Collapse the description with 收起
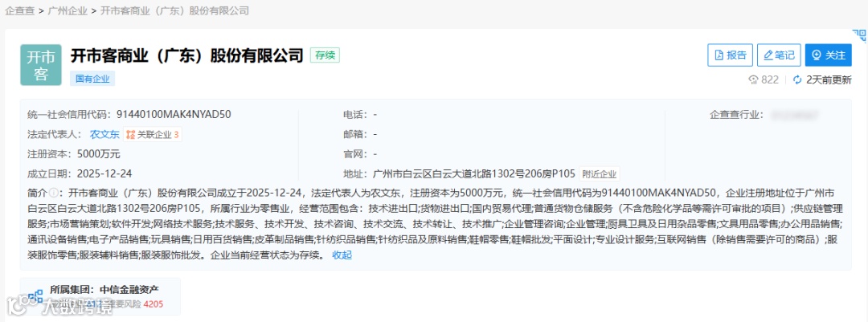The width and height of the screenshot is (868, 322). [x=342, y=255]
